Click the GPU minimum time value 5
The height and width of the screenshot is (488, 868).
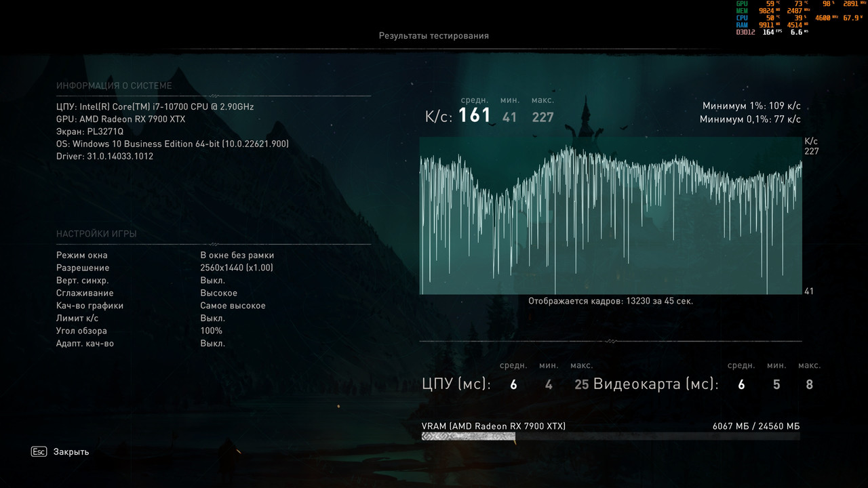[x=776, y=385]
